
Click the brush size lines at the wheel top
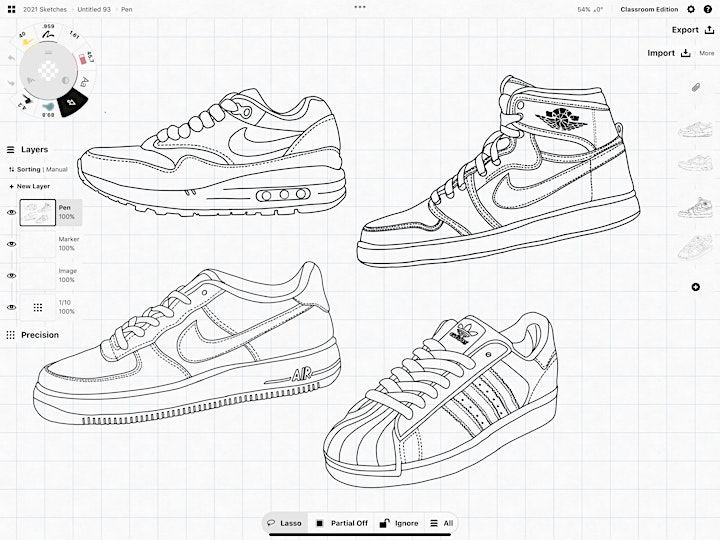click(x=48, y=52)
